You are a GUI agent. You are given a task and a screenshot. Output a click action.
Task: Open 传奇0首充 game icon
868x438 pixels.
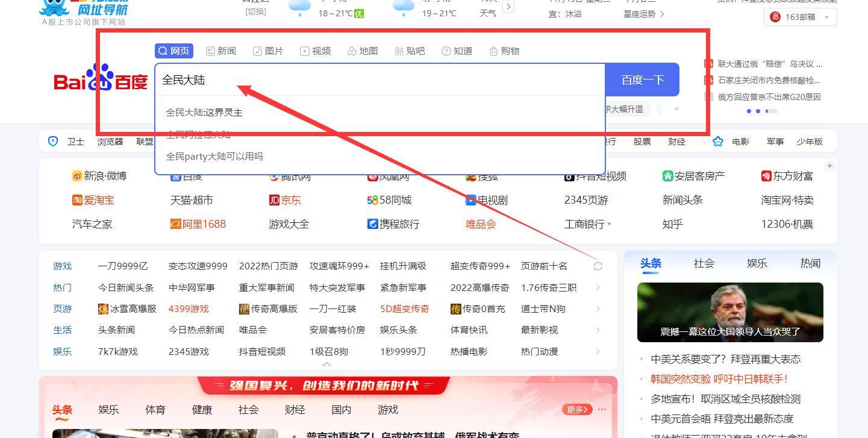click(455, 308)
